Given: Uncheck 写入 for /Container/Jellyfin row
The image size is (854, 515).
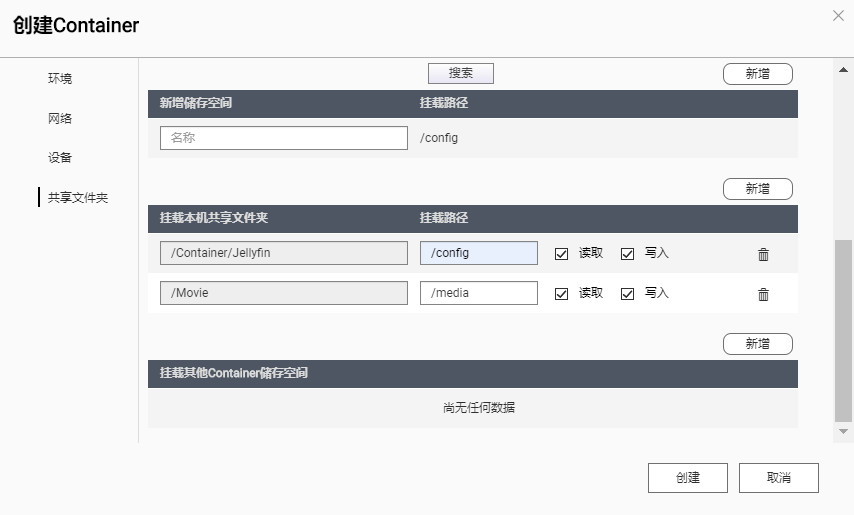Looking at the screenshot, I should tap(627, 254).
